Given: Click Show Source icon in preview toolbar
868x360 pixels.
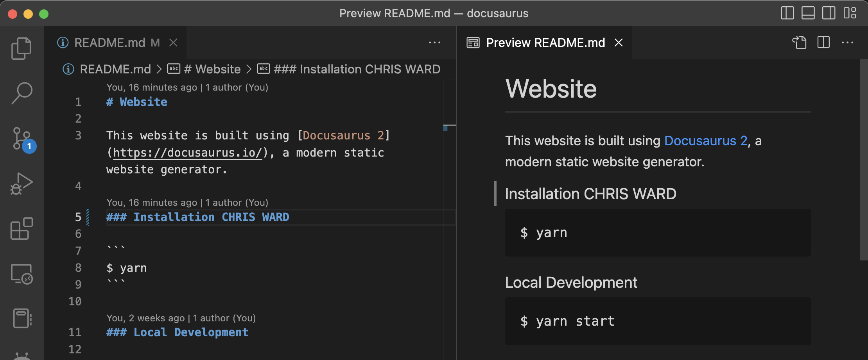Looking at the screenshot, I should [800, 43].
